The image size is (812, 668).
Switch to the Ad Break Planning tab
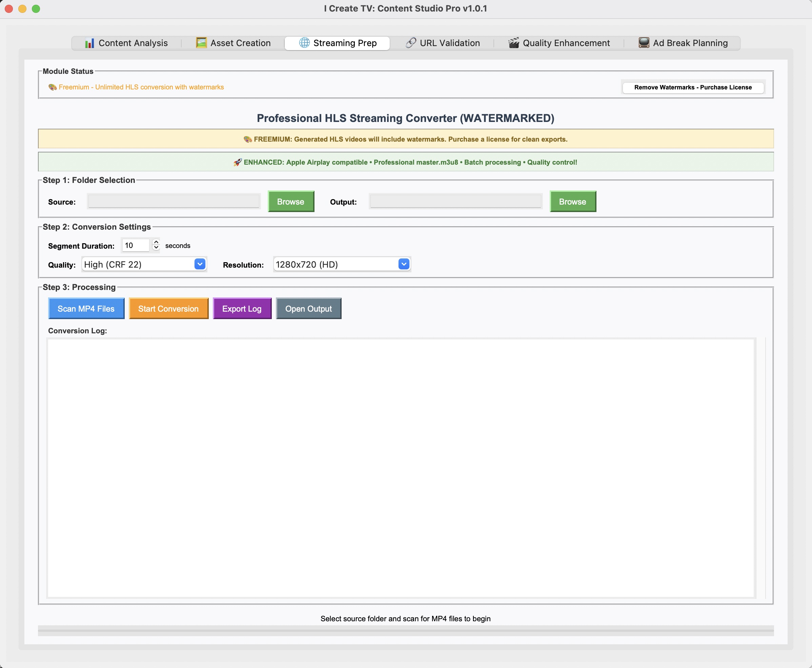[683, 43]
